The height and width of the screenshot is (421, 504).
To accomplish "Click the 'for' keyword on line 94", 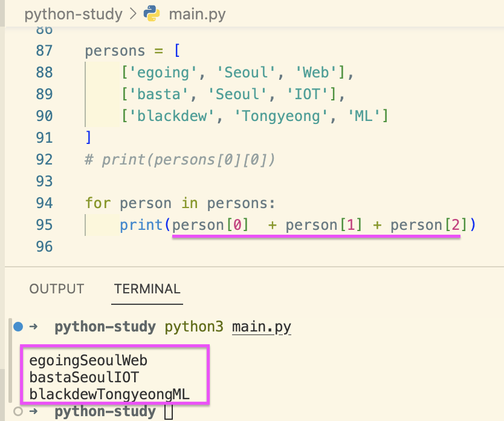I will pos(98,203).
